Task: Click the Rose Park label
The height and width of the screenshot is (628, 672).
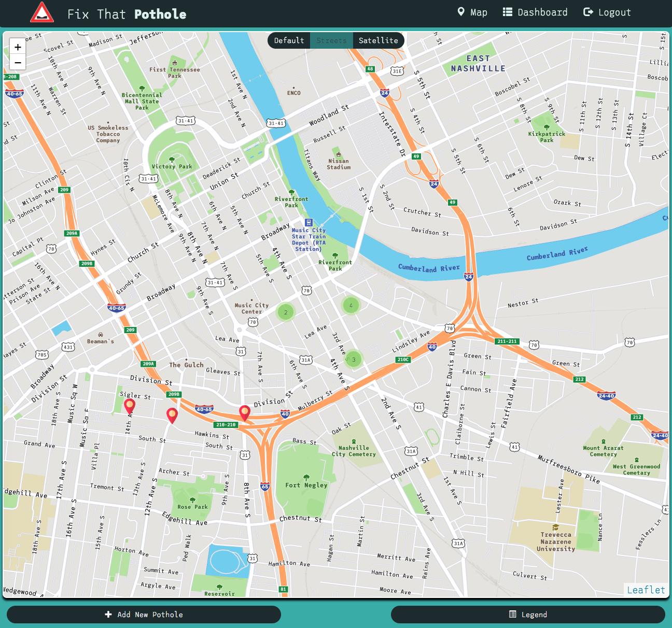Action: click(x=192, y=507)
